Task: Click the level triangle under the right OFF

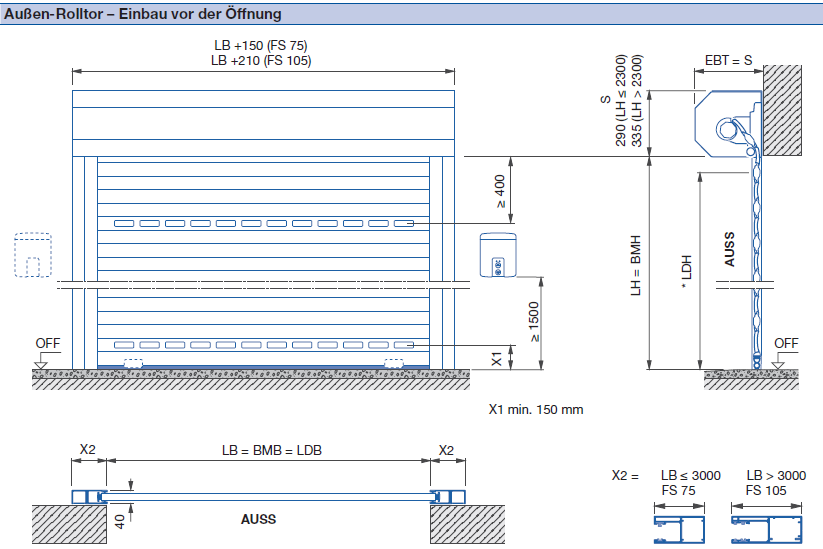Action: pyautogui.click(x=778, y=365)
